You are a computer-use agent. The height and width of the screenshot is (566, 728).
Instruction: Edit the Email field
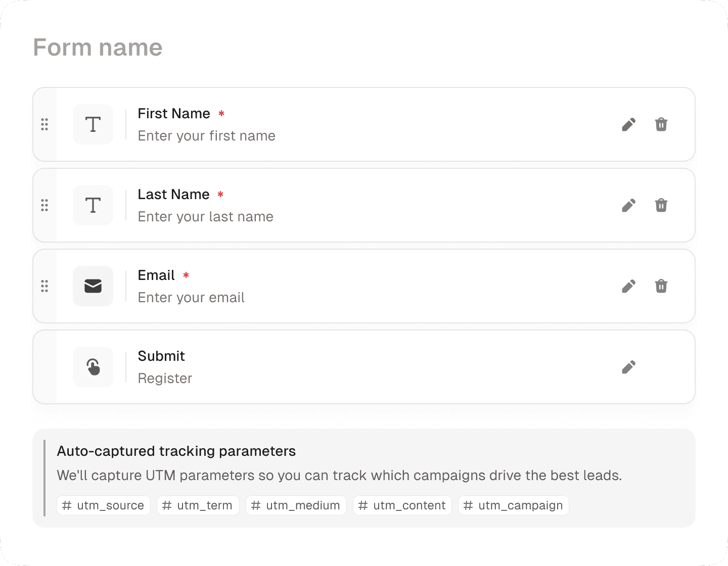coord(628,286)
